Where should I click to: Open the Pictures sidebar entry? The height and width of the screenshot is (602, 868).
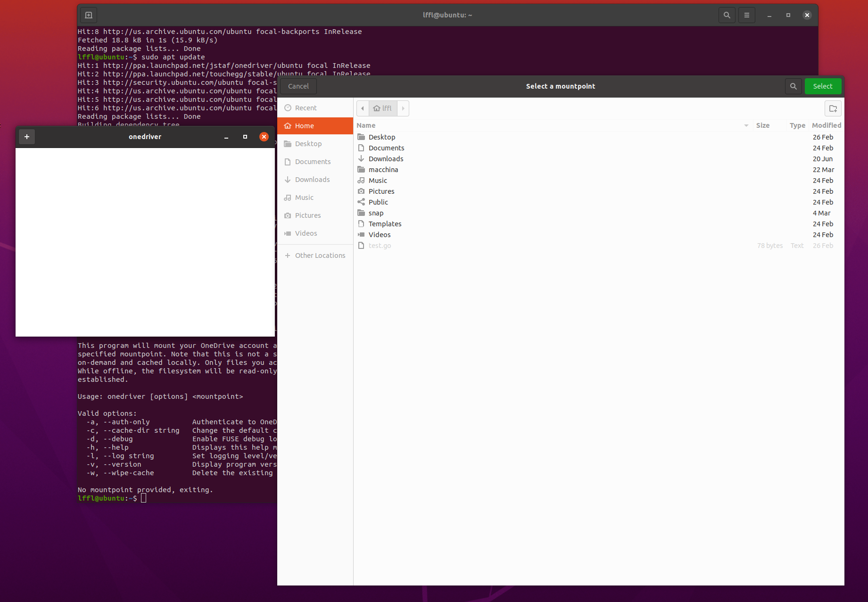[x=307, y=215]
